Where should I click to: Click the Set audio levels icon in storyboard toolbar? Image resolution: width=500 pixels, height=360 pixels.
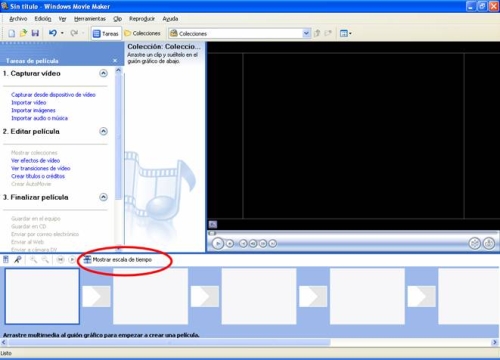[x=6, y=259]
